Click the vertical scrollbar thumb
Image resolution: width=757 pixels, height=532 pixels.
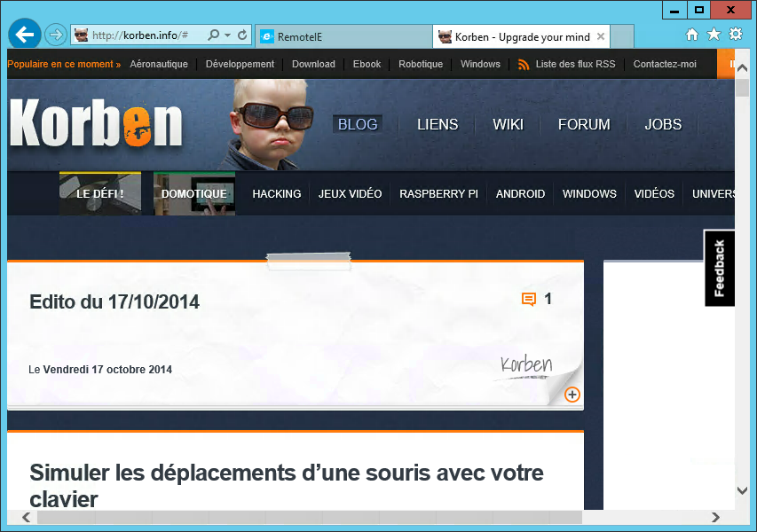pos(743,88)
